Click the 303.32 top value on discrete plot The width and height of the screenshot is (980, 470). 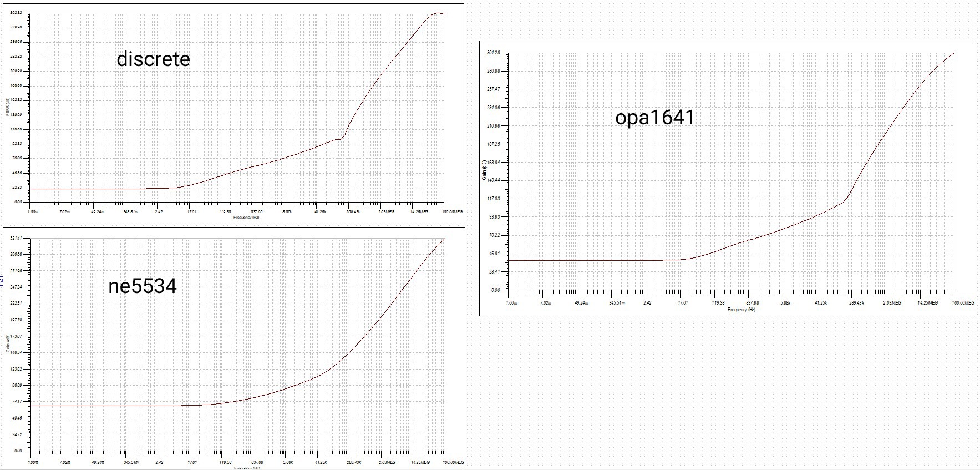pyautogui.click(x=16, y=13)
